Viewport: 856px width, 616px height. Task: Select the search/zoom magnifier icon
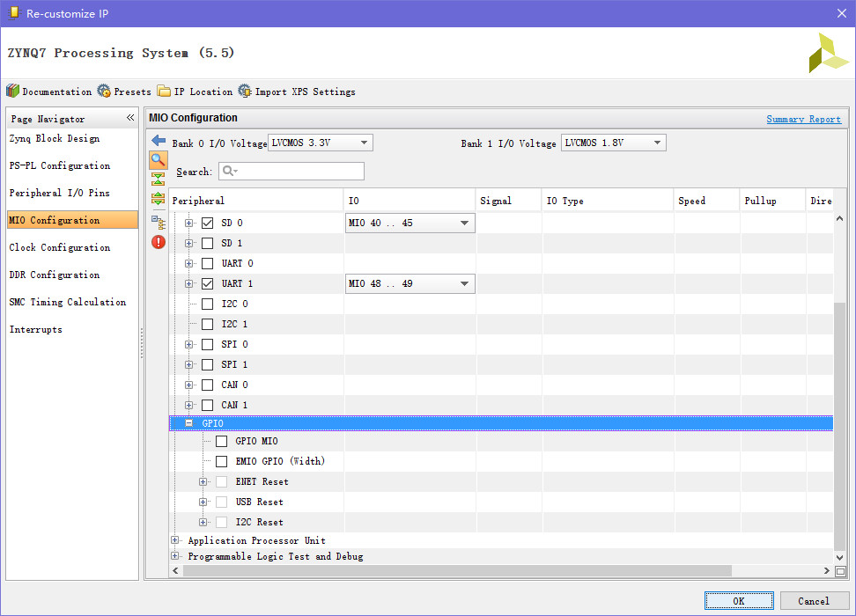click(158, 160)
